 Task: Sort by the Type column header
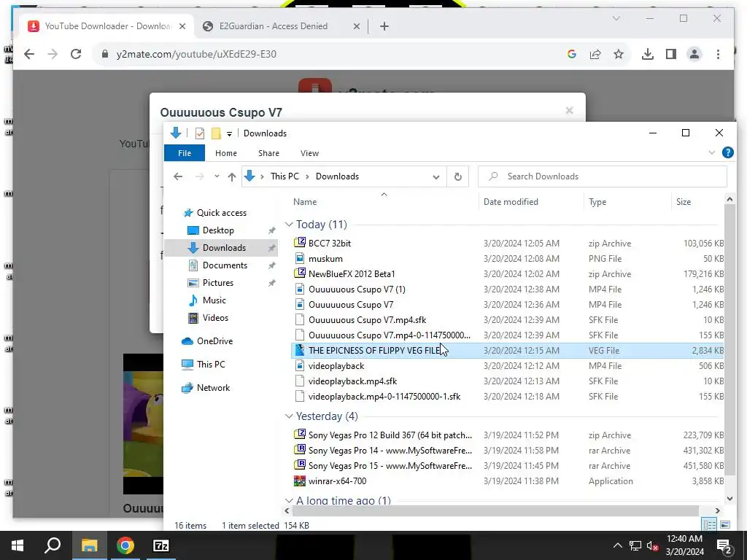click(x=597, y=202)
